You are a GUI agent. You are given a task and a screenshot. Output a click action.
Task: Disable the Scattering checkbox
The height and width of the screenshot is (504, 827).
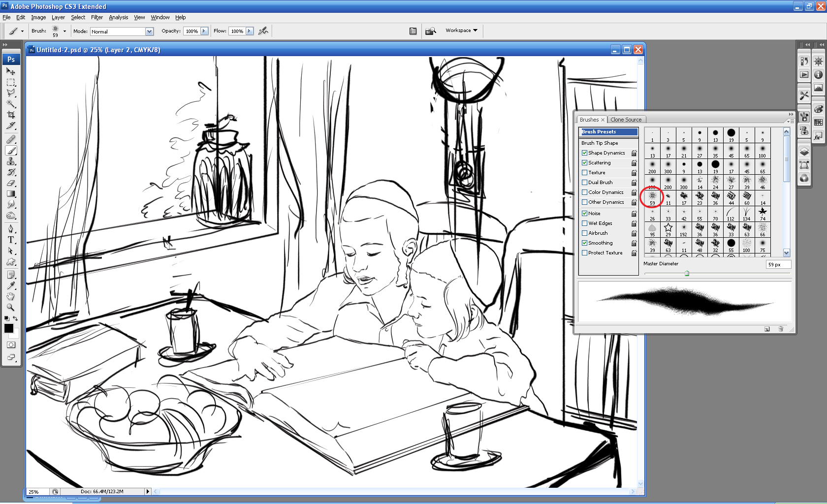click(584, 163)
